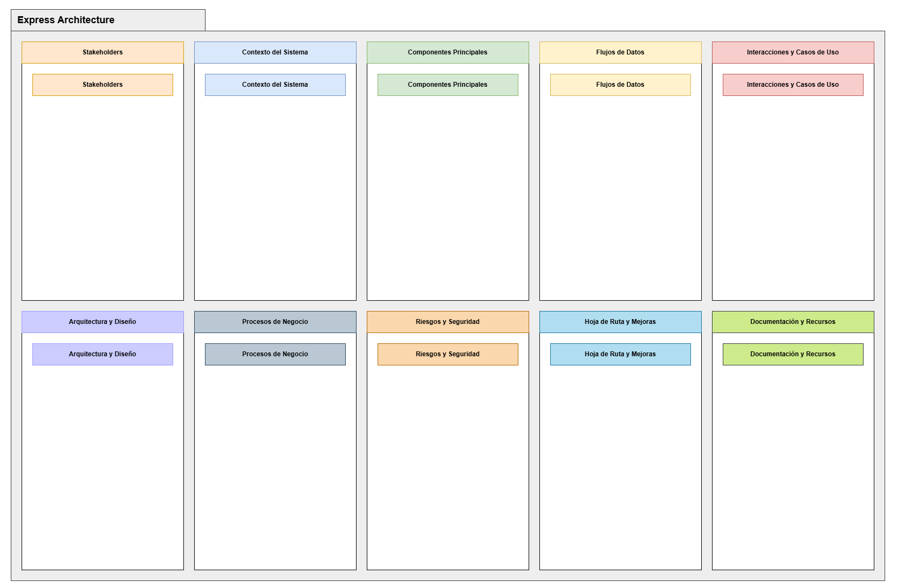The height and width of the screenshot is (588, 897).
Task: Click the Procesos de Negocio column header
Action: [275, 322]
